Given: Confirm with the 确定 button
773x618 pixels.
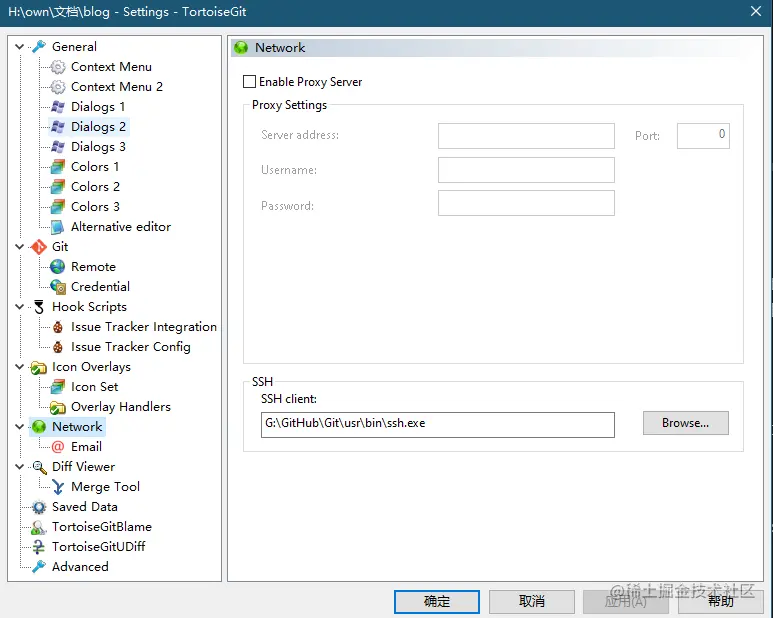Looking at the screenshot, I should (437, 601).
